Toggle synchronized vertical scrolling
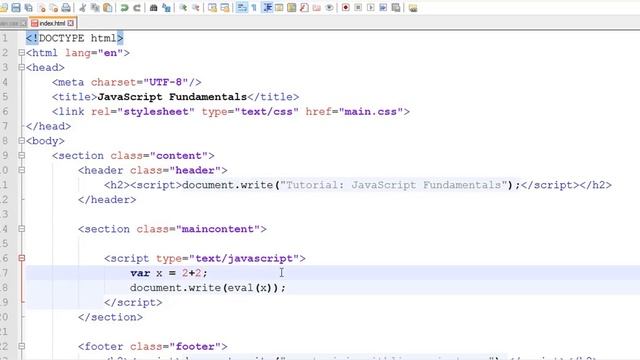This screenshot has width=640, height=360. click(212, 7)
